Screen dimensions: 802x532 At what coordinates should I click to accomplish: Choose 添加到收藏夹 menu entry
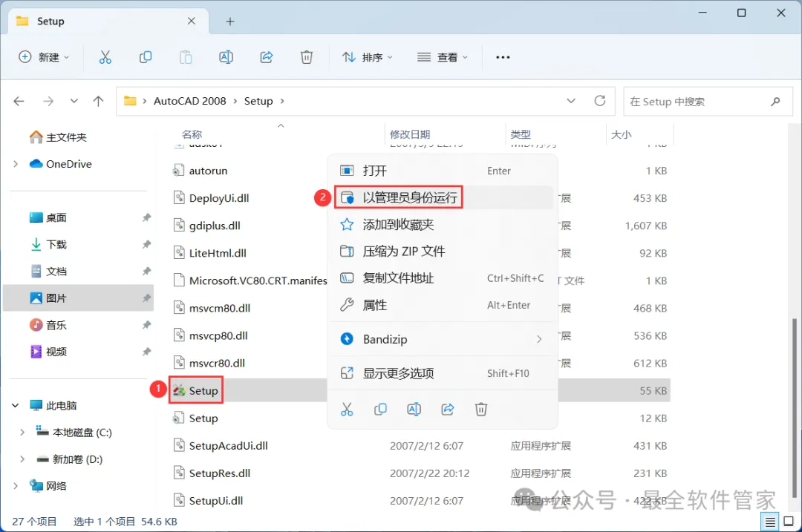pos(442,224)
